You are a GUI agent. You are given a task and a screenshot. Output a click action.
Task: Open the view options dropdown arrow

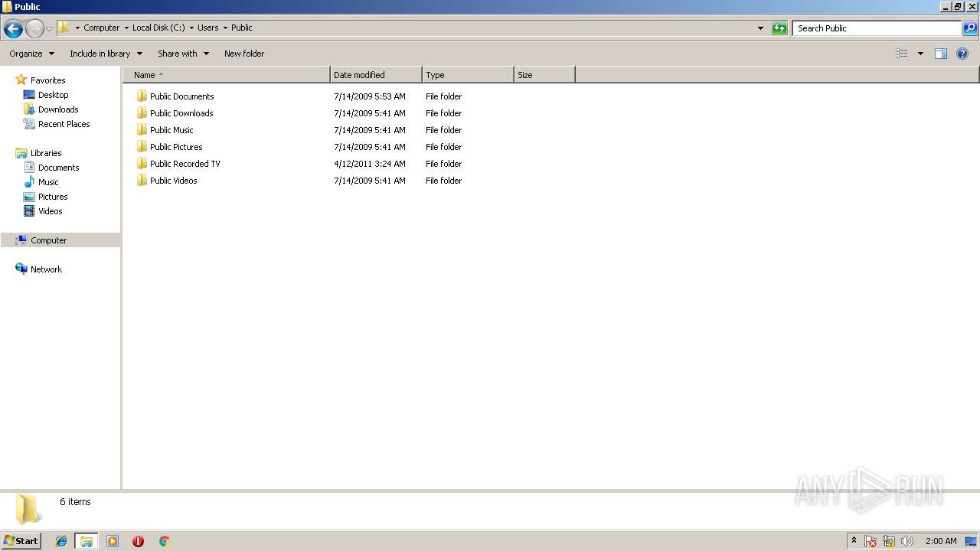click(x=920, y=54)
